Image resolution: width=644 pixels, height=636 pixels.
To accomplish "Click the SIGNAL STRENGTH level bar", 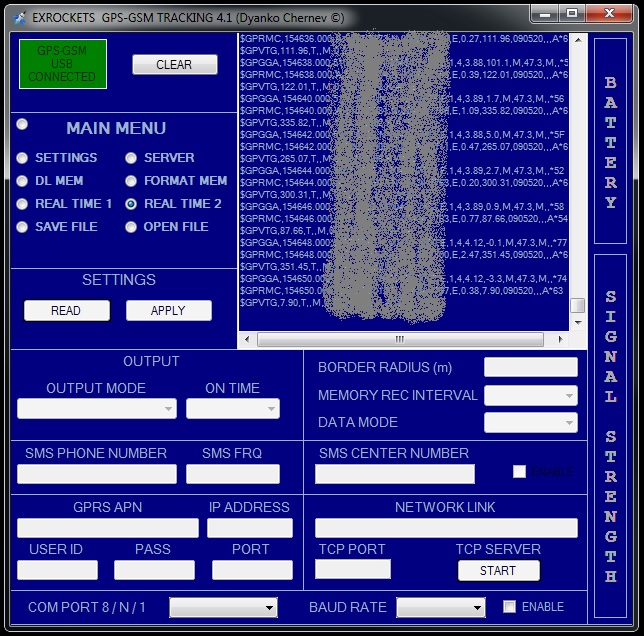I will [610, 436].
